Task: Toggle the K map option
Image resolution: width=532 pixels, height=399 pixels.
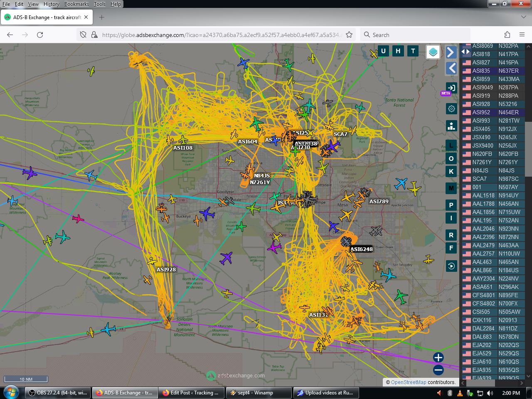Action: [451, 172]
